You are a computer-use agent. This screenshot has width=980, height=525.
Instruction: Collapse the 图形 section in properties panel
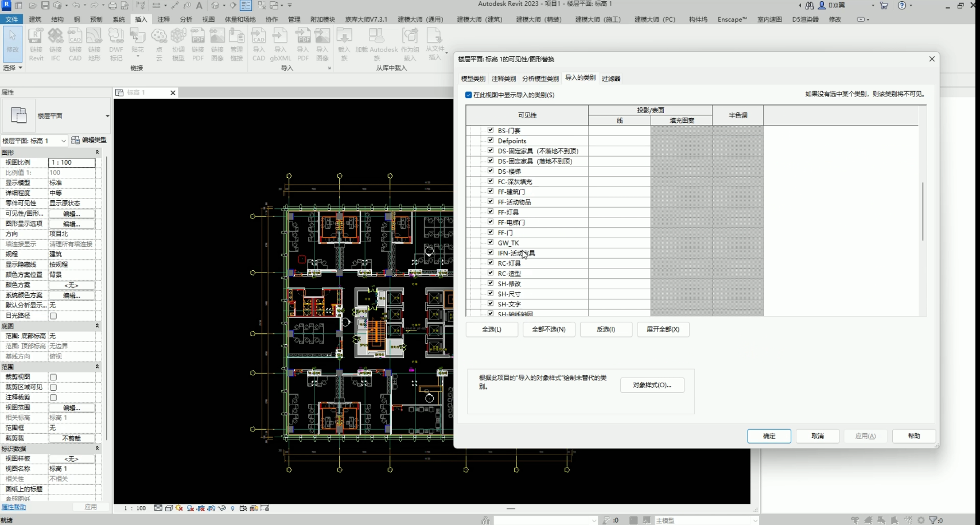point(97,153)
